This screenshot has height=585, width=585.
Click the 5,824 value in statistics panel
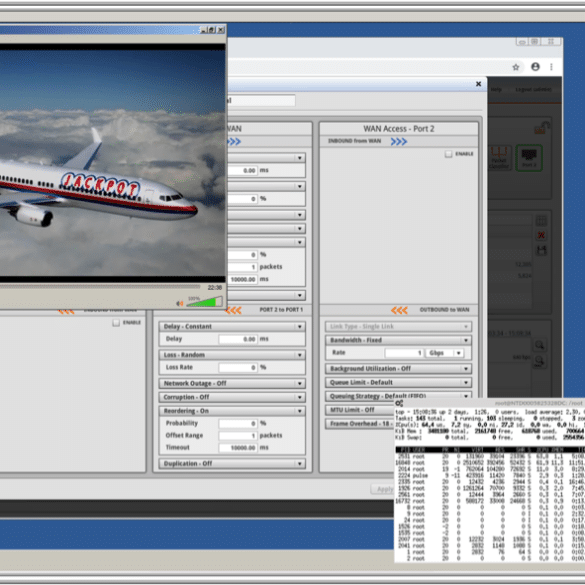(x=524, y=276)
